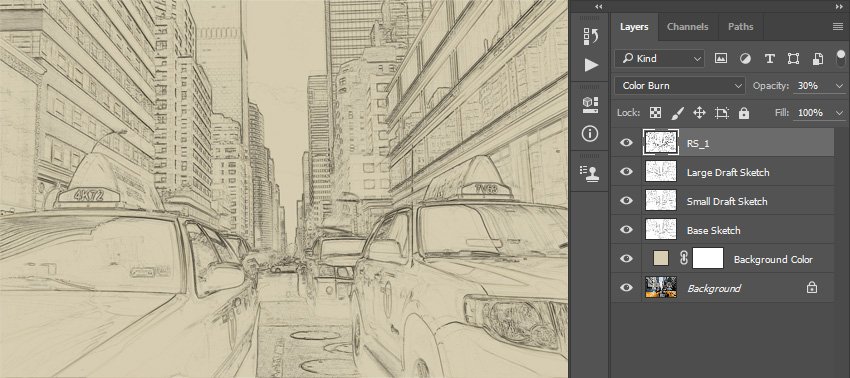The image size is (850, 378).
Task: Filter layers by smart objects icon
Action: (x=818, y=59)
